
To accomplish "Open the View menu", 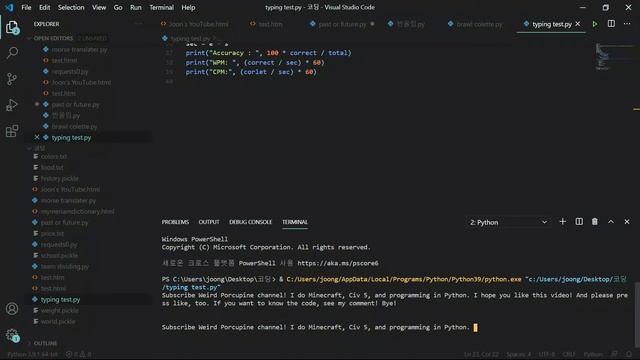I will (x=99, y=7).
